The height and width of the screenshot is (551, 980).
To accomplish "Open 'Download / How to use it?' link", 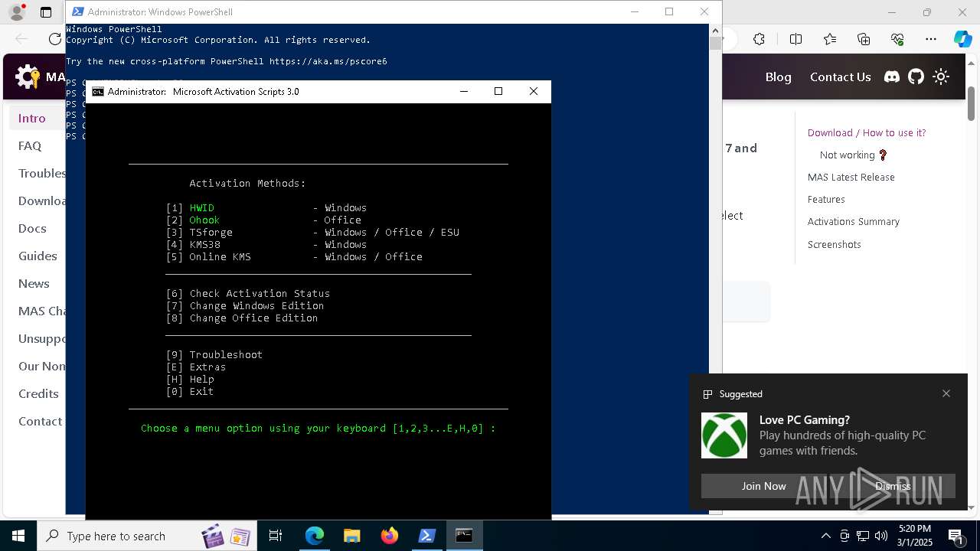I will [x=867, y=132].
